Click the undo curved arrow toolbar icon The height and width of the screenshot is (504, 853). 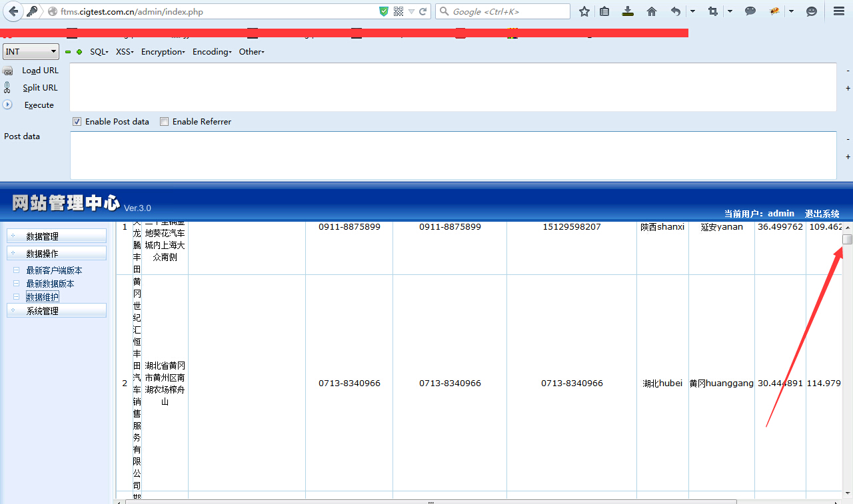[676, 11]
